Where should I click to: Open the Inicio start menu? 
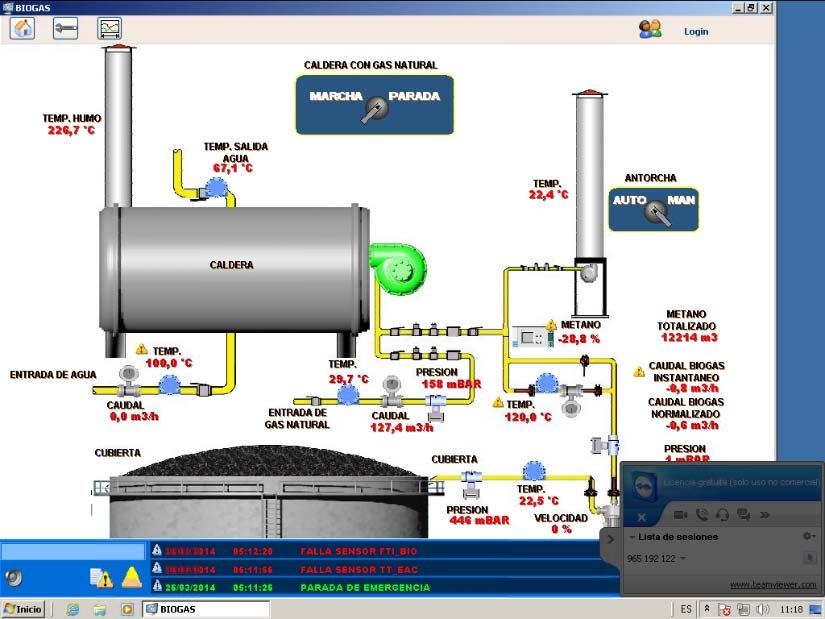click(x=24, y=608)
